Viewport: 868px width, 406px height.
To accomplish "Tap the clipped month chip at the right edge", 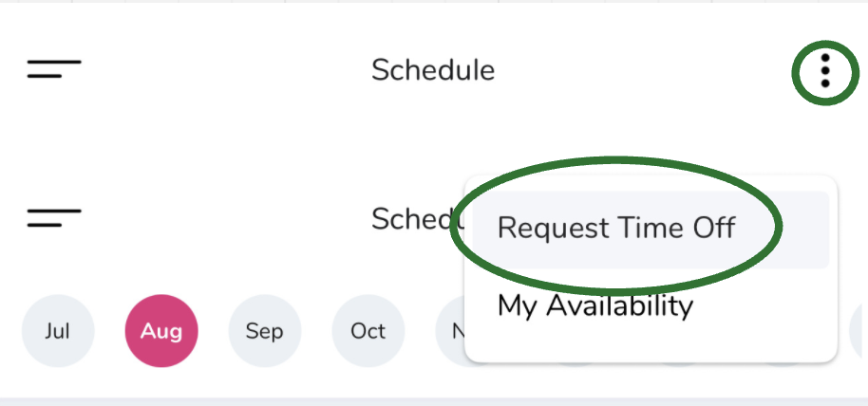I will point(859,331).
